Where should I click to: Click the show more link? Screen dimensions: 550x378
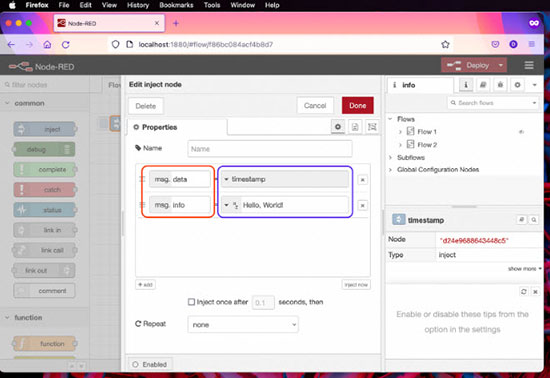point(524,269)
